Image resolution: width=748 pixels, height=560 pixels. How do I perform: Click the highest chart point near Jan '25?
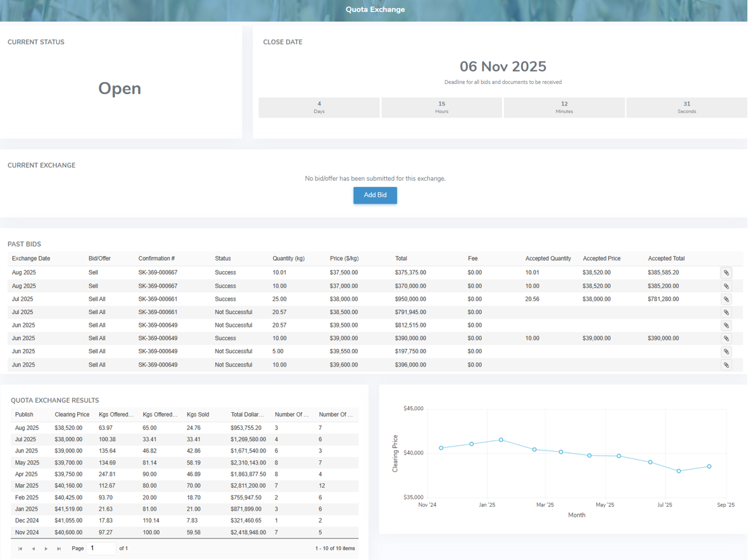(501, 439)
